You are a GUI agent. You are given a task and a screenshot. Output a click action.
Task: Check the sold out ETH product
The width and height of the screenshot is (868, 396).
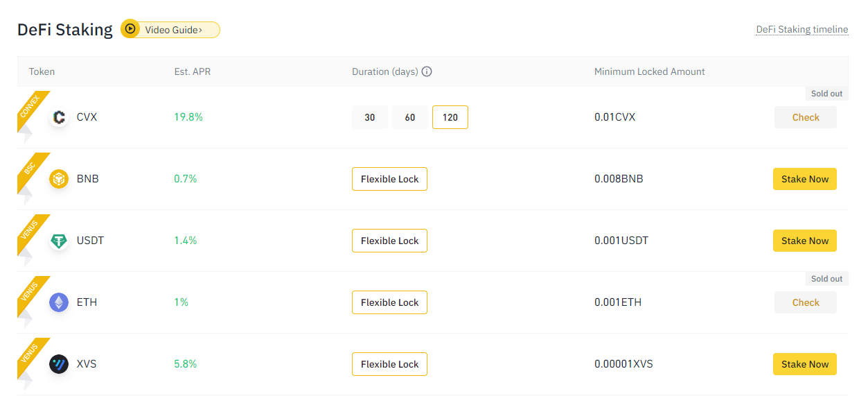pos(806,302)
